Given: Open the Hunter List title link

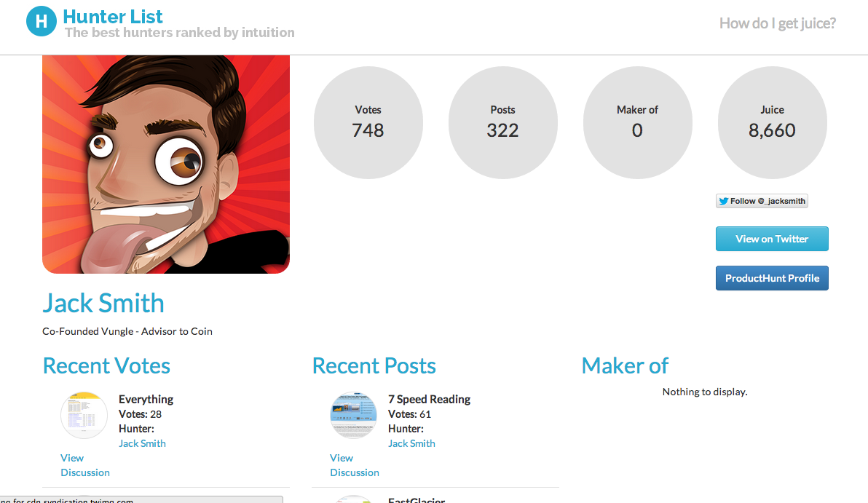Looking at the screenshot, I should tap(112, 17).
